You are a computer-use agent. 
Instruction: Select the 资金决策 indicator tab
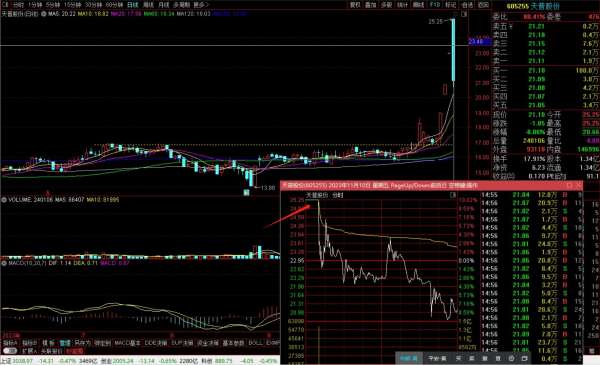(x=207, y=343)
